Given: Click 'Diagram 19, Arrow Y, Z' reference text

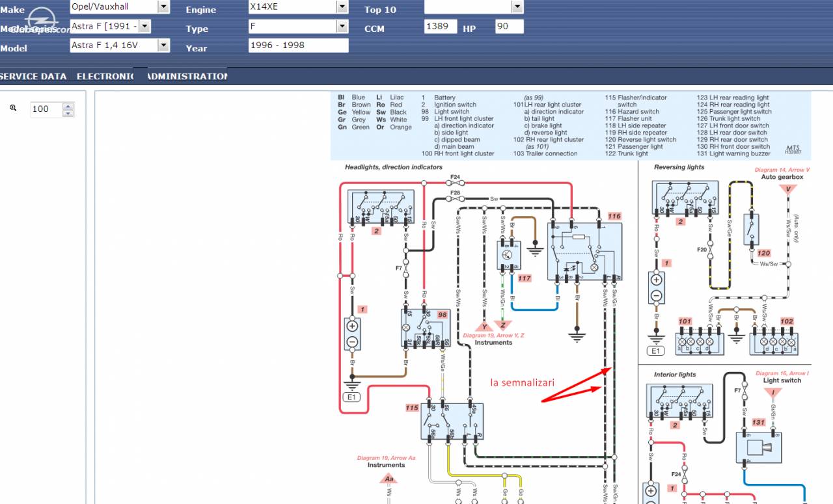Looking at the screenshot, I should 493,336.
